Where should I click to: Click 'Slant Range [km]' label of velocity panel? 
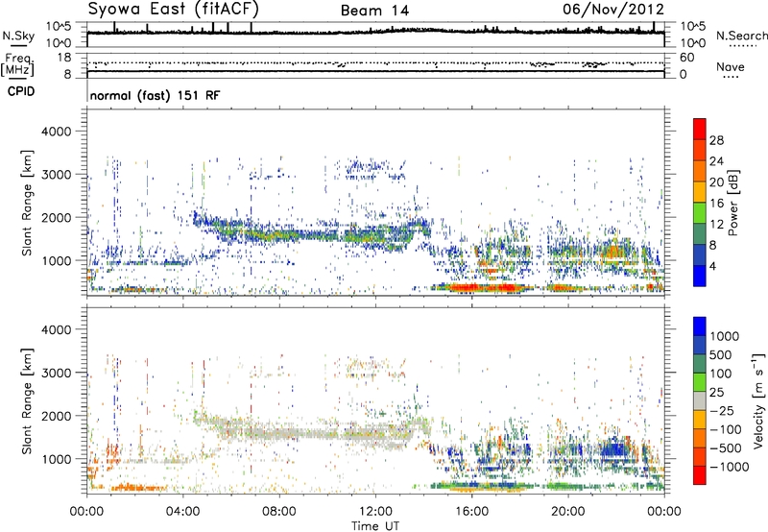click(27, 401)
